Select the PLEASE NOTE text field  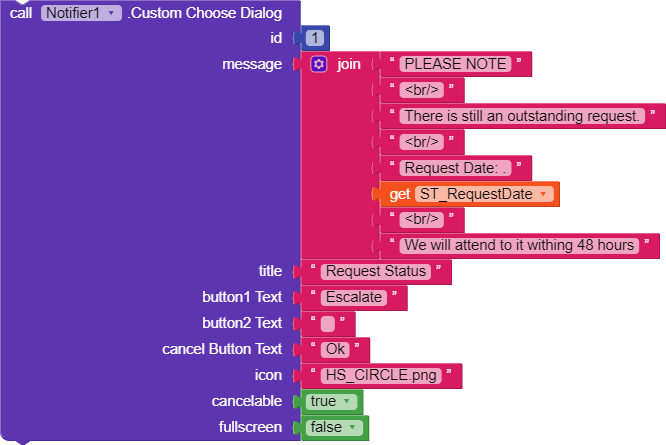click(455, 64)
